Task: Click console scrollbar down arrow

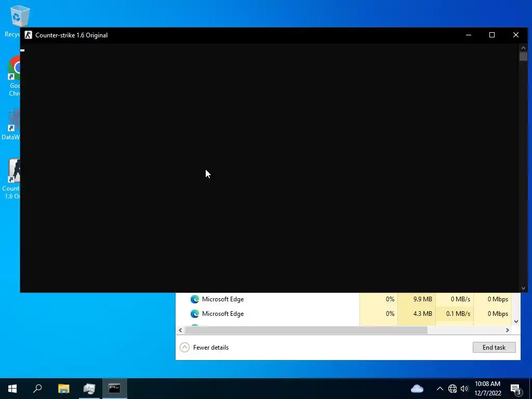Action: (523, 288)
